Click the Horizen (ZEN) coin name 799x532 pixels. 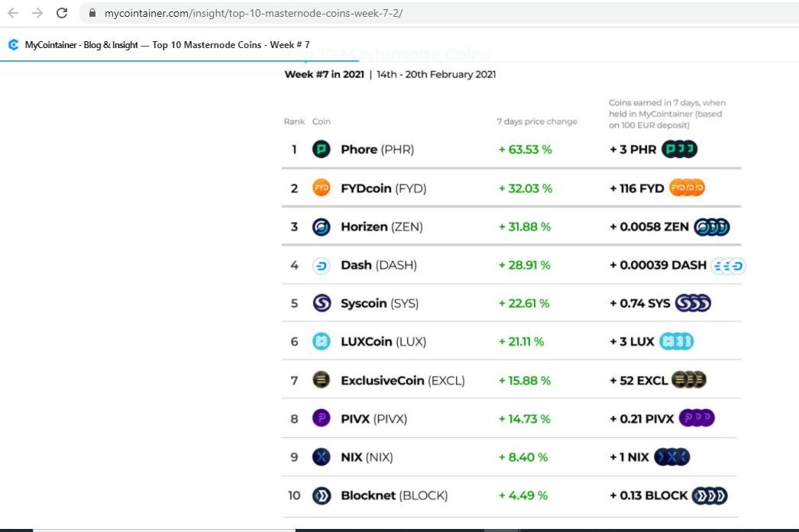coord(382,227)
